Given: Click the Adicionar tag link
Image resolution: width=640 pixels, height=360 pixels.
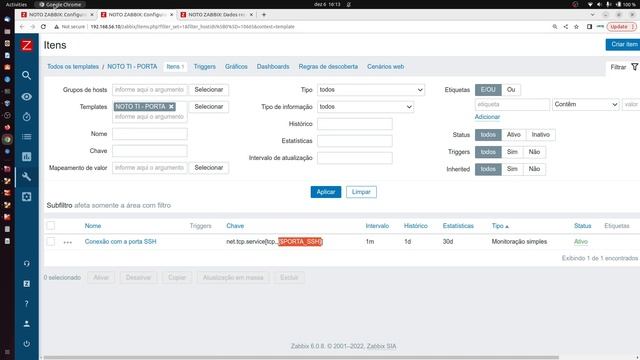Looking at the screenshot, I should (x=487, y=117).
